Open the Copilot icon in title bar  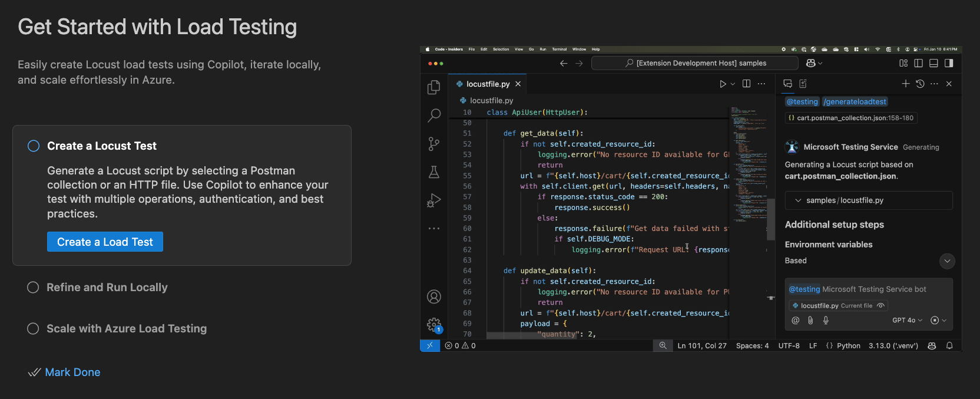pyautogui.click(x=811, y=63)
